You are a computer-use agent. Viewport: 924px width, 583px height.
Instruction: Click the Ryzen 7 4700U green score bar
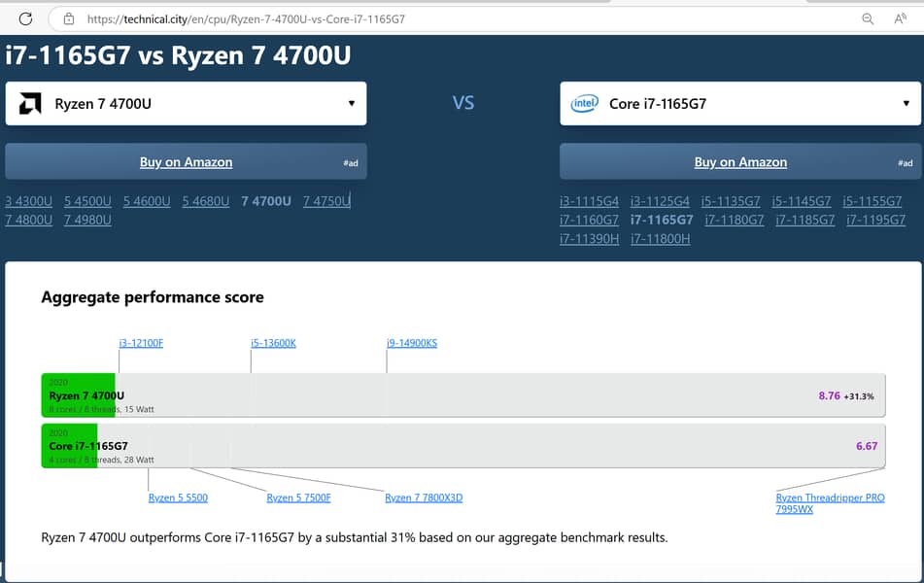click(79, 395)
